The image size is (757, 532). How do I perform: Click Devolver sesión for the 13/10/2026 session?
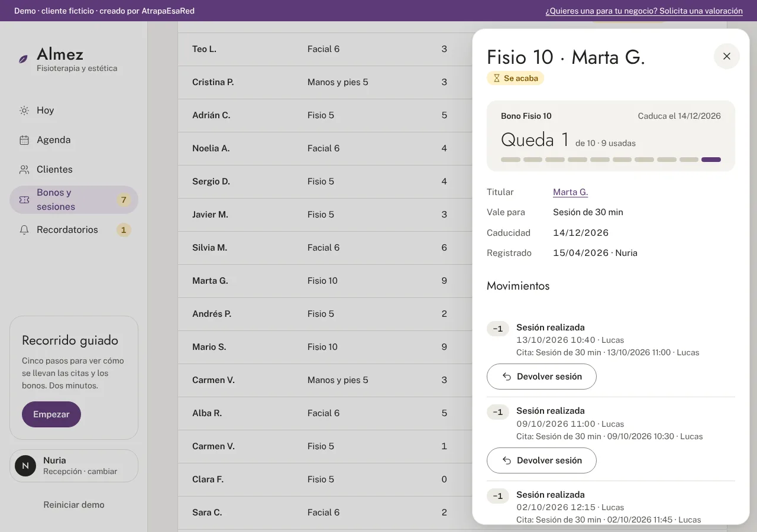(x=542, y=377)
